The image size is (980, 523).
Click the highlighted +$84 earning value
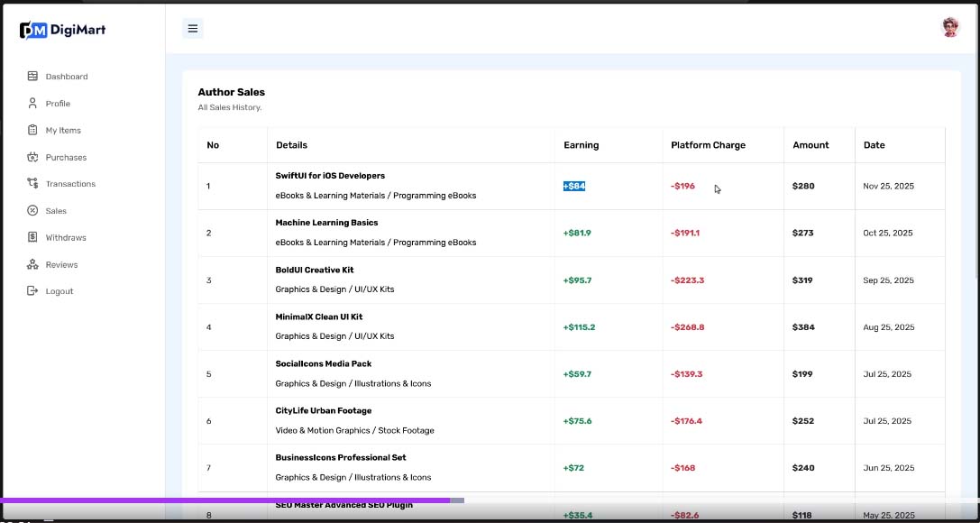pos(574,186)
